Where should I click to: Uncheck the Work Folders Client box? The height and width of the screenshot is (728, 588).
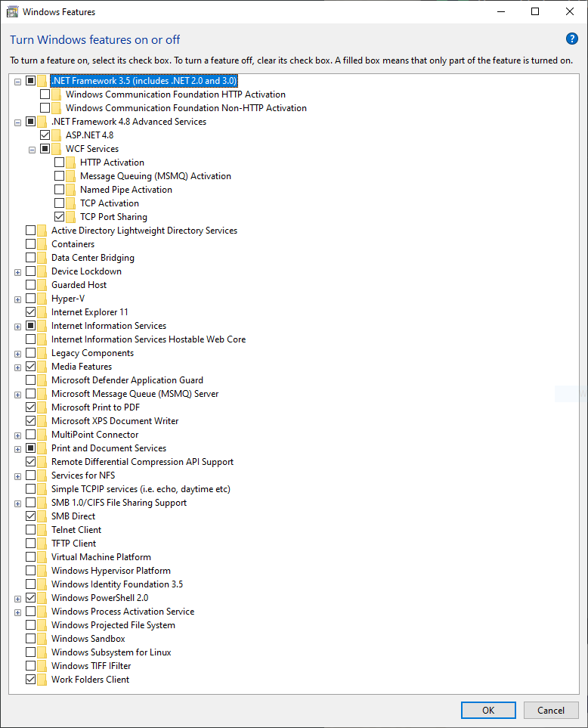31,680
